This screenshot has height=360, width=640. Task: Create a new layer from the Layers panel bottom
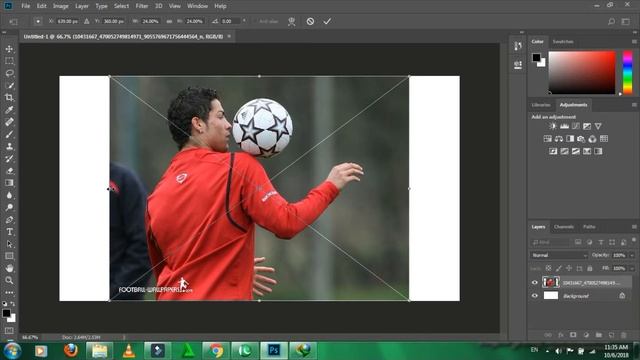[611, 335]
